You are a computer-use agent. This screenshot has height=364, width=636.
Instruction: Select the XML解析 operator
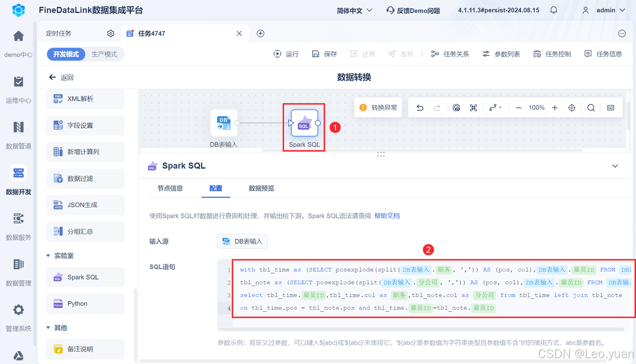[85, 99]
